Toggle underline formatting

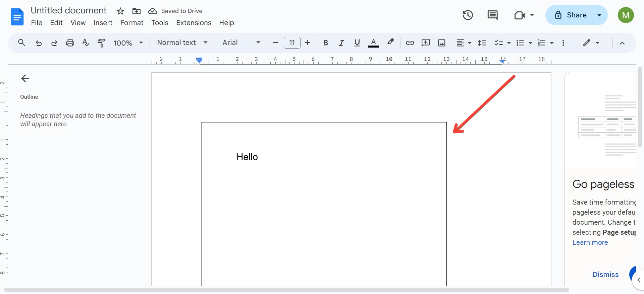(x=357, y=43)
